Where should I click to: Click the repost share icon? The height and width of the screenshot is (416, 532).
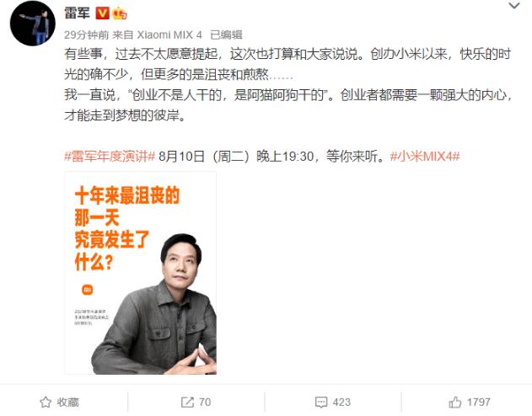(x=187, y=403)
